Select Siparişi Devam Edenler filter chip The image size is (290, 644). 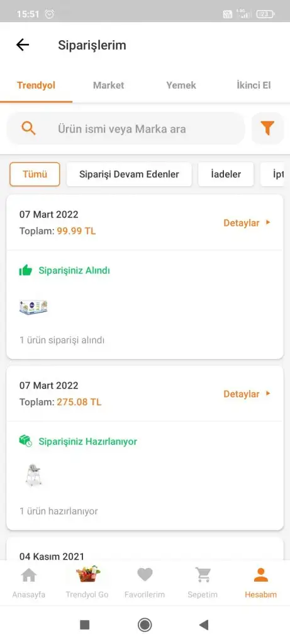[129, 174]
